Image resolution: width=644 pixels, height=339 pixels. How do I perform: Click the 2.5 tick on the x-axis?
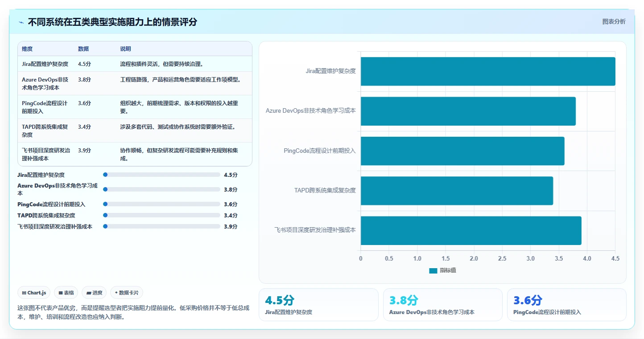[502, 258]
